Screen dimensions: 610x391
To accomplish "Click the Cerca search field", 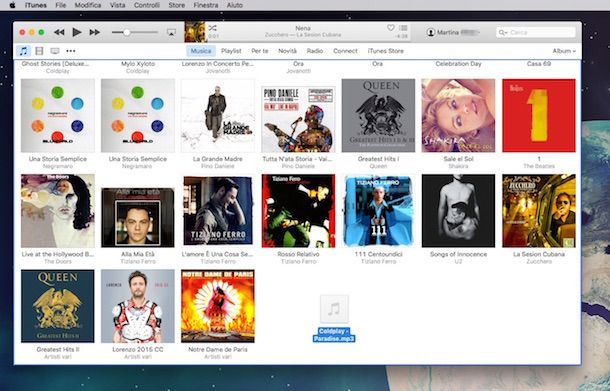I will (x=536, y=32).
